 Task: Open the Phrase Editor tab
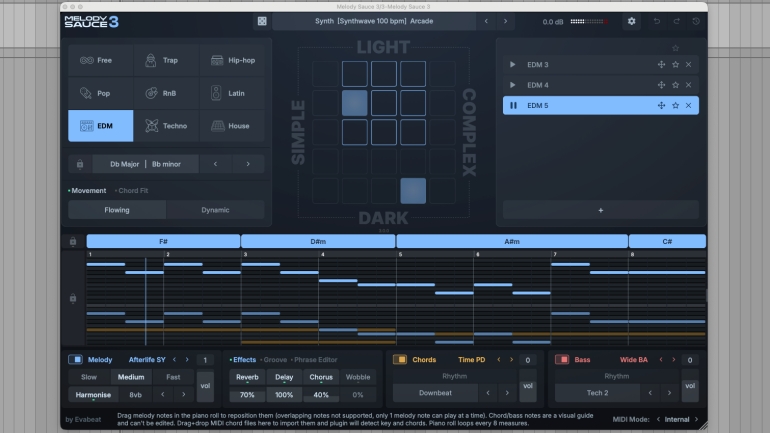tap(315, 359)
